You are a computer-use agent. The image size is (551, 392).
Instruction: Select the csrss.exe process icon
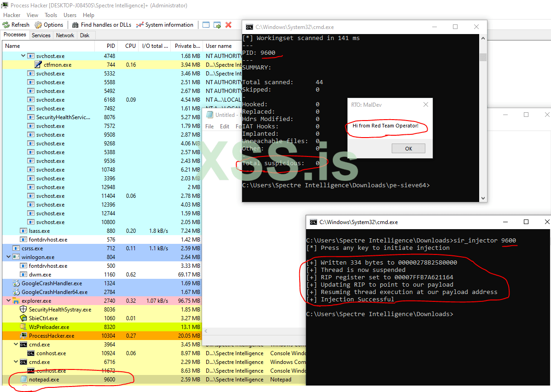[16, 248]
